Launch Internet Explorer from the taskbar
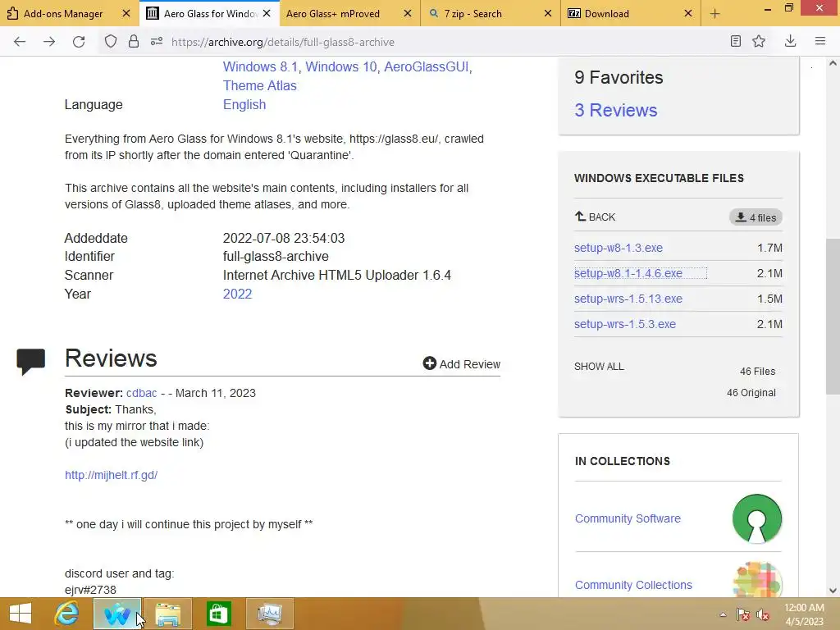The image size is (840, 630). 67,614
